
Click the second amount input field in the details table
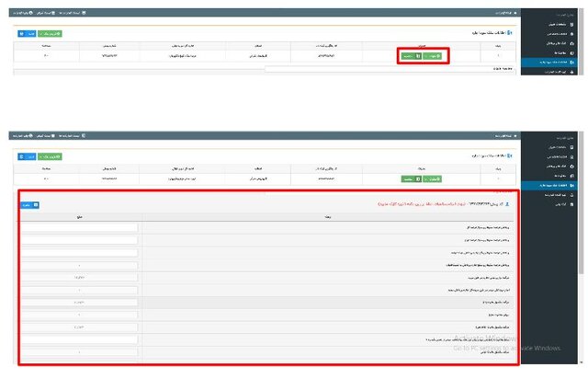(x=79, y=240)
